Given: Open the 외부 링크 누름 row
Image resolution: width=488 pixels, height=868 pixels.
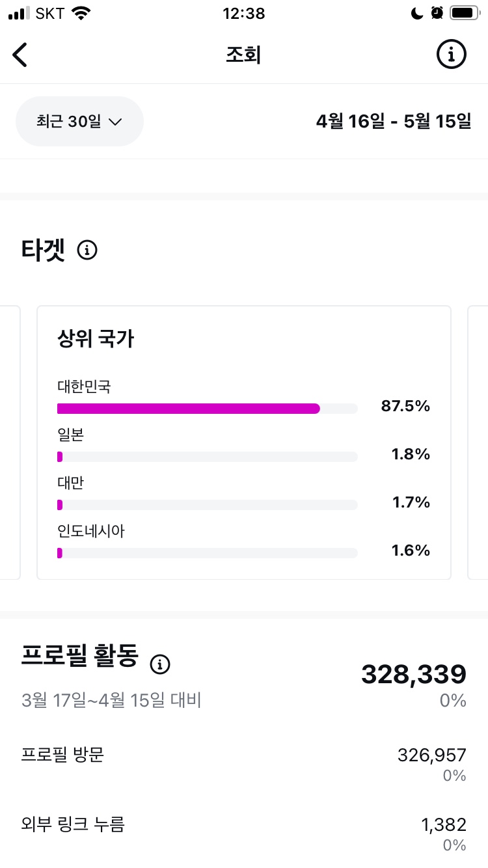Looking at the screenshot, I should [244, 834].
